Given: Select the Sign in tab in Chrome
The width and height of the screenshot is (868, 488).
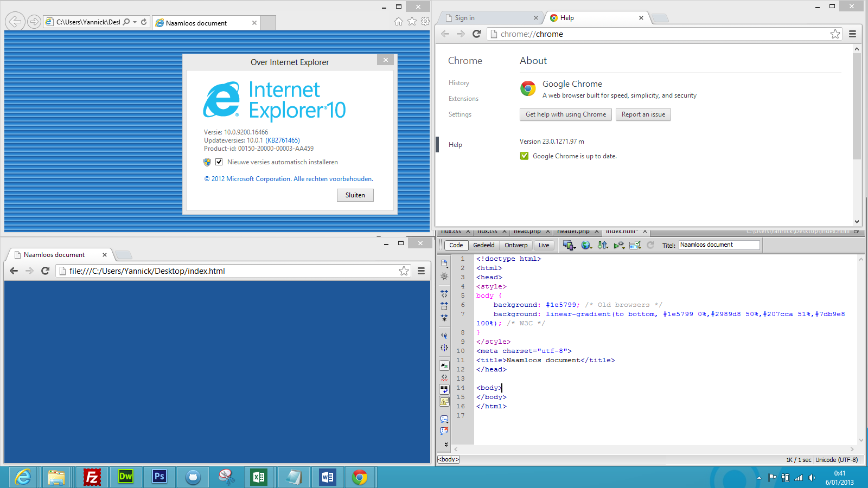Looking at the screenshot, I should (x=491, y=18).
